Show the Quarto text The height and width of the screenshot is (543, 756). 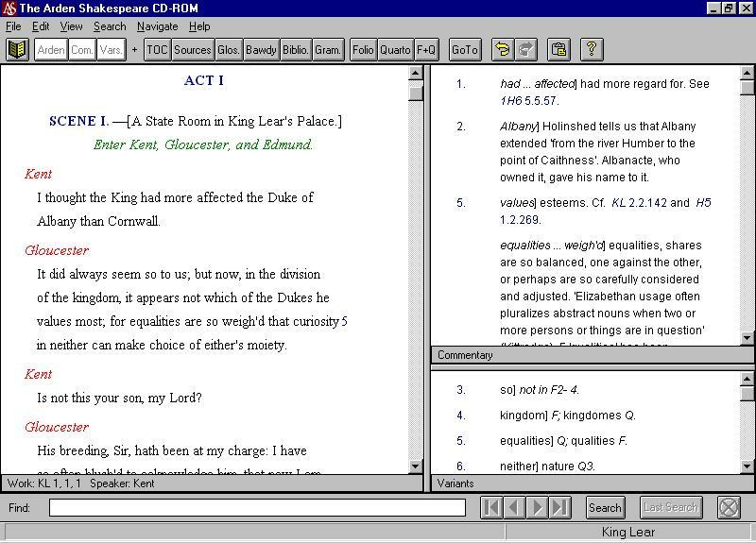[395, 50]
